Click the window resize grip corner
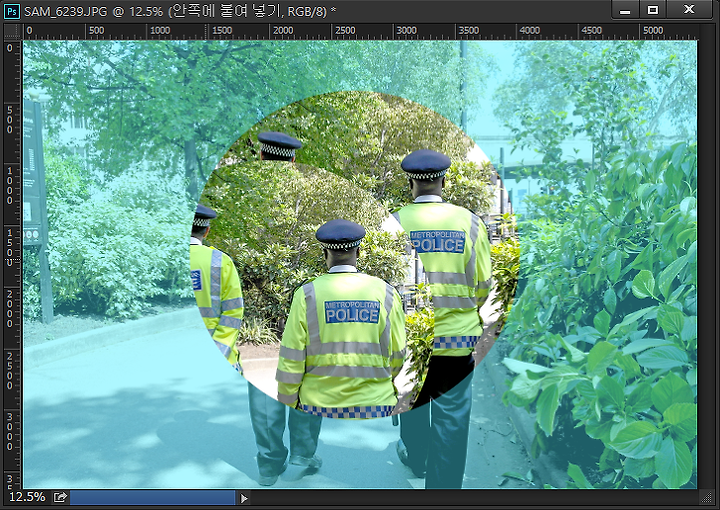Viewport: 720px width, 510px height. [705, 497]
